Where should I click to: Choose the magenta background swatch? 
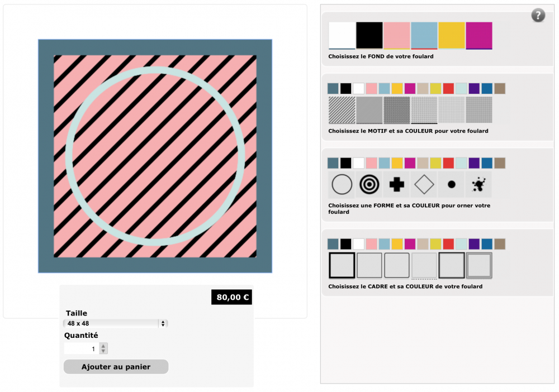click(479, 36)
